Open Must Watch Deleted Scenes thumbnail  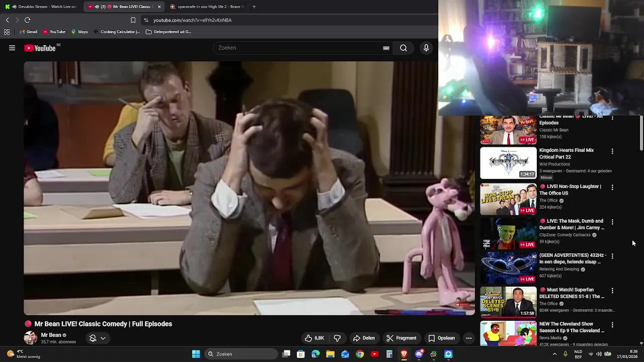tap(508, 302)
